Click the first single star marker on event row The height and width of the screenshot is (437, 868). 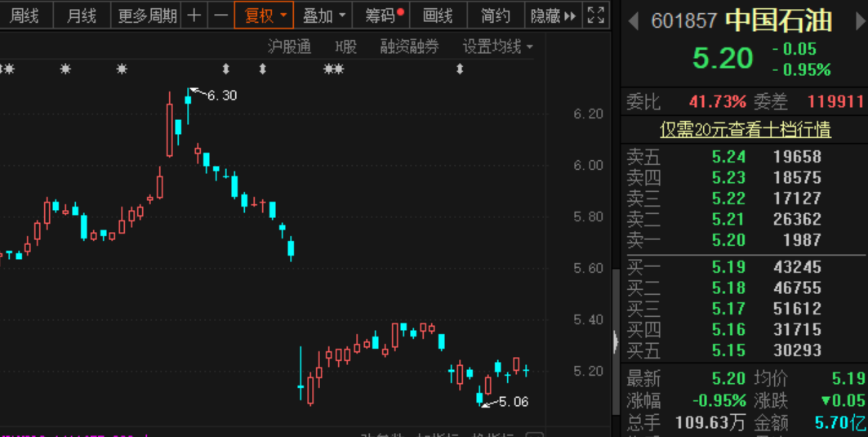tap(65, 69)
